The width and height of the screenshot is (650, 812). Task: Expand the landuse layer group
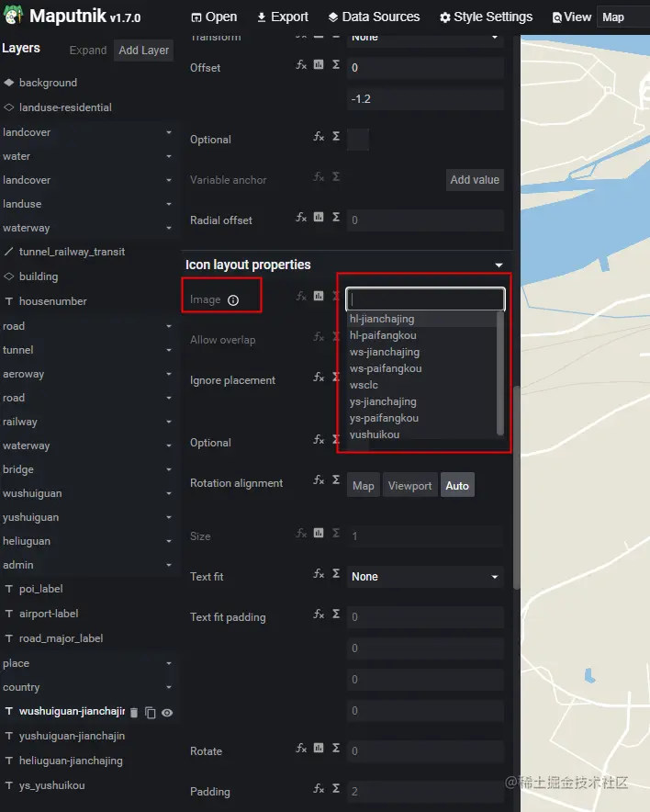(169, 204)
